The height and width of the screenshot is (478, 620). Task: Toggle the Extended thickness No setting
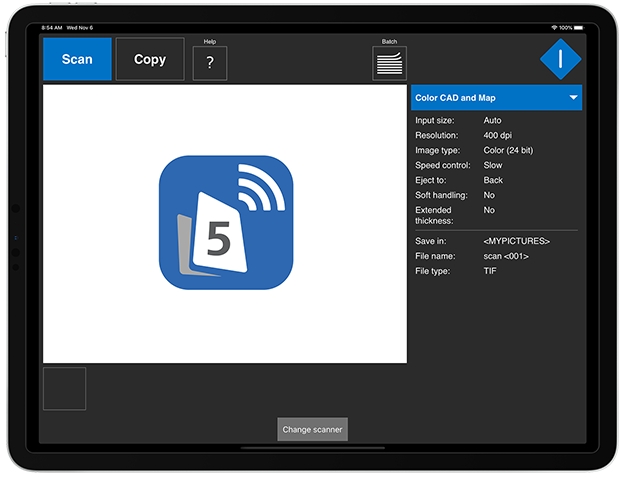[489, 210]
